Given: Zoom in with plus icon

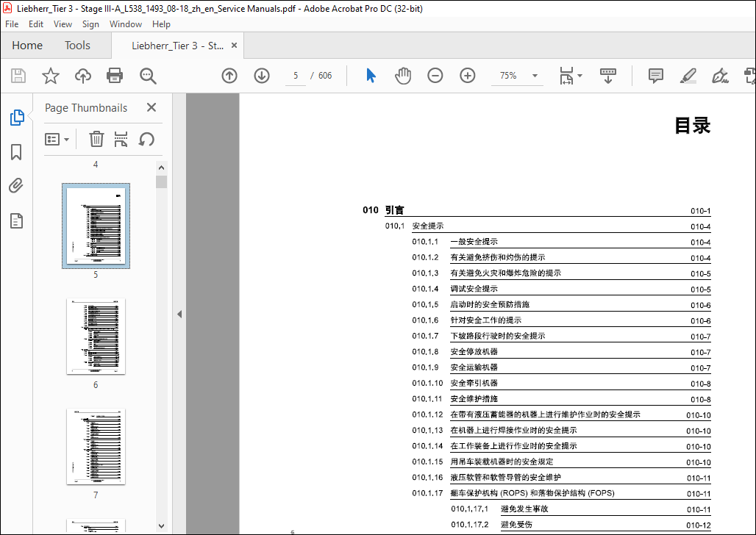Looking at the screenshot, I should tap(467, 76).
